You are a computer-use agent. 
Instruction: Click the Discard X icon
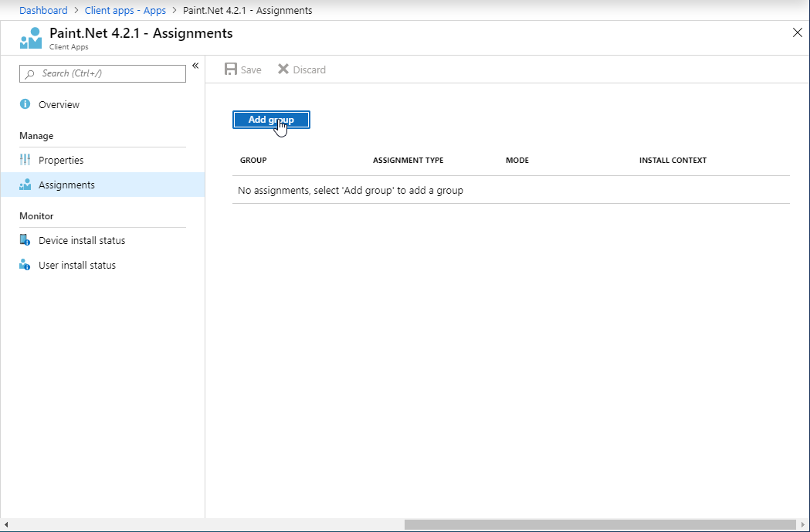(x=283, y=69)
